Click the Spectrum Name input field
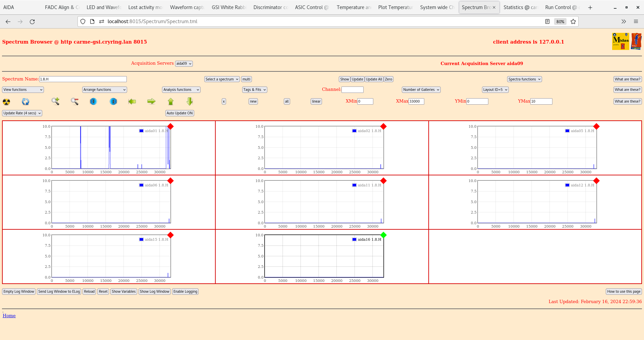This screenshot has height=340, width=644. pyautogui.click(x=83, y=79)
